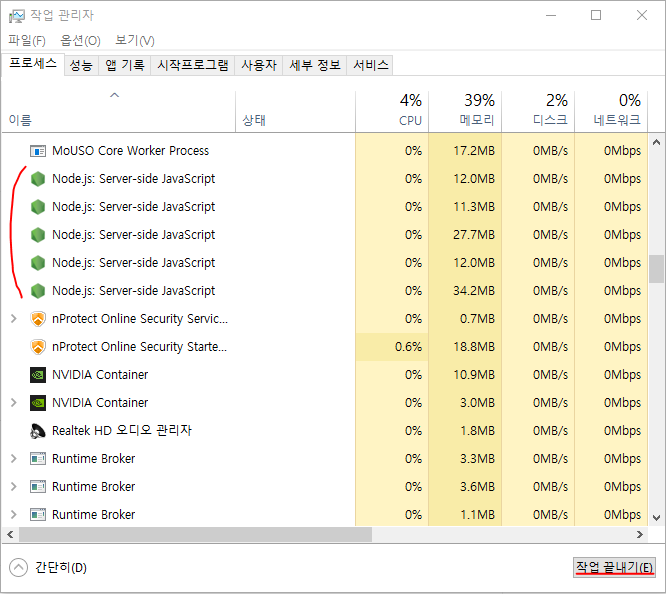Click the Runtime Broker icon using 3.6MB
Viewport: 666px width, 594px height.
coord(38,487)
